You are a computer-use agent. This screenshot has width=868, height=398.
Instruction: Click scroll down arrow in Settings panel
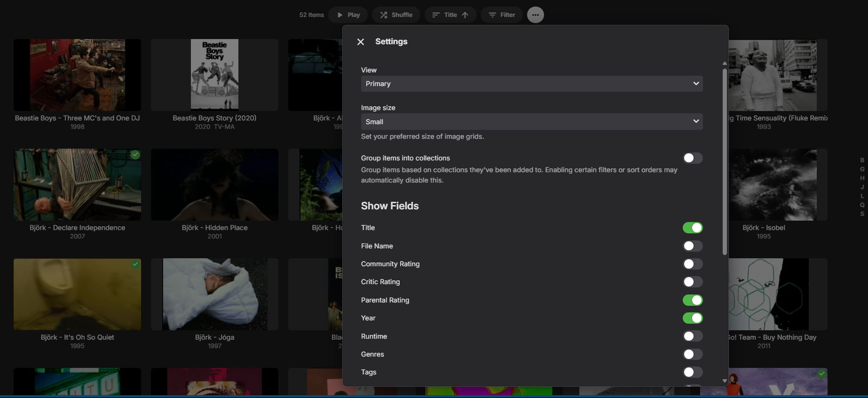tap(725, 381)
